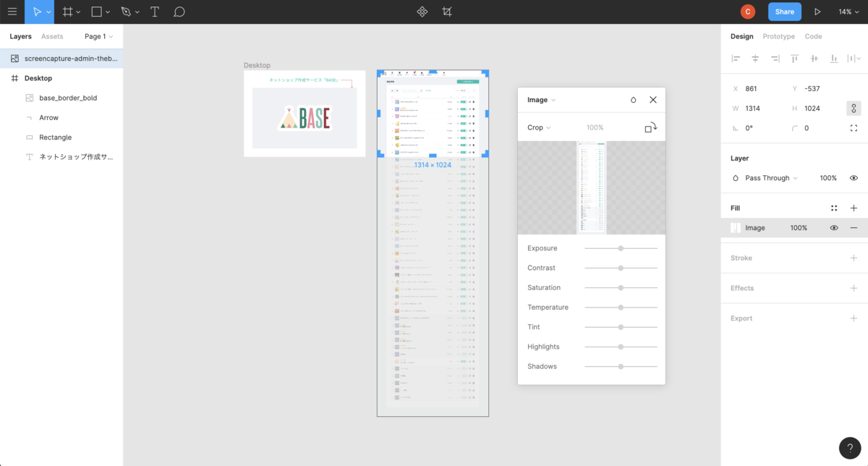Toggle layer visibility eye in Layer section
Screen dimensions: 868x466
pyautogui.click(x=854, y=178)
